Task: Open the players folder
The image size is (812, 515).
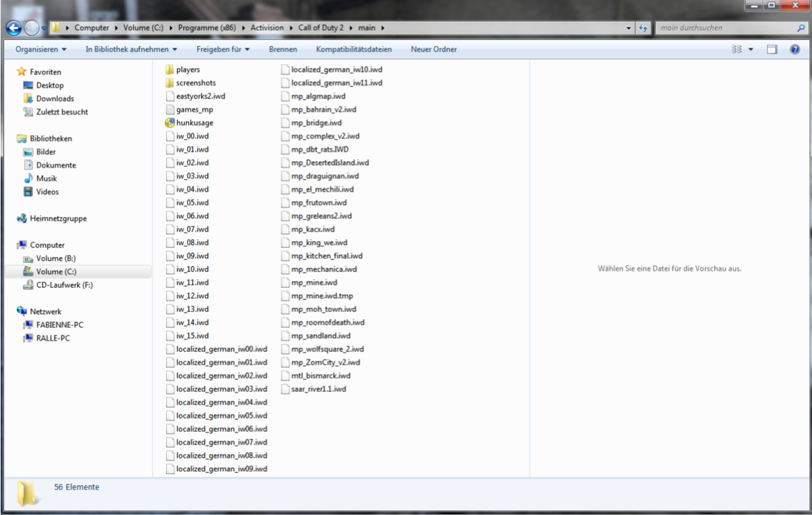Action: [188, 70]
